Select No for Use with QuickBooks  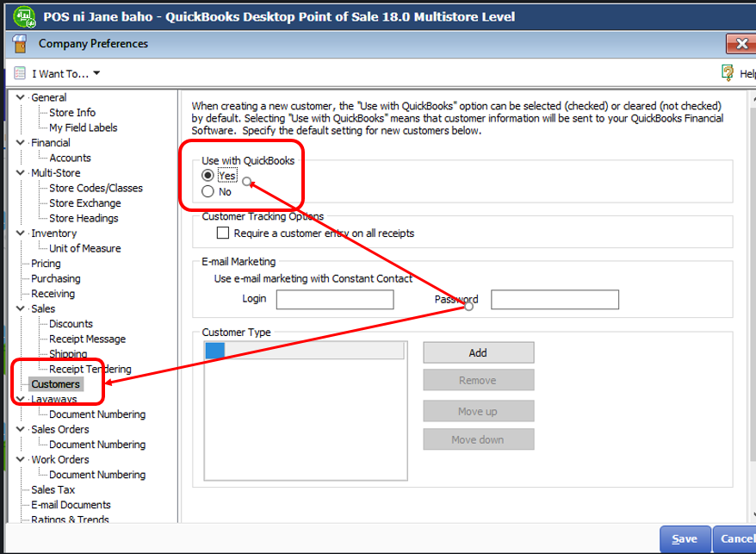coord(208,191)
